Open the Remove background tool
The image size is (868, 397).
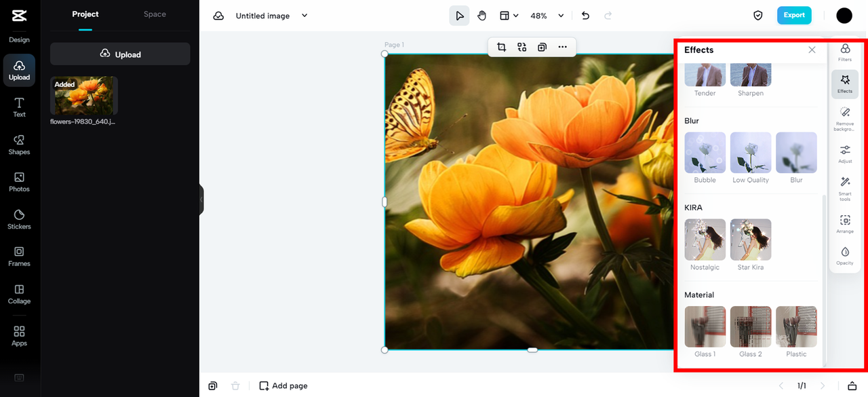pos(844,117)
